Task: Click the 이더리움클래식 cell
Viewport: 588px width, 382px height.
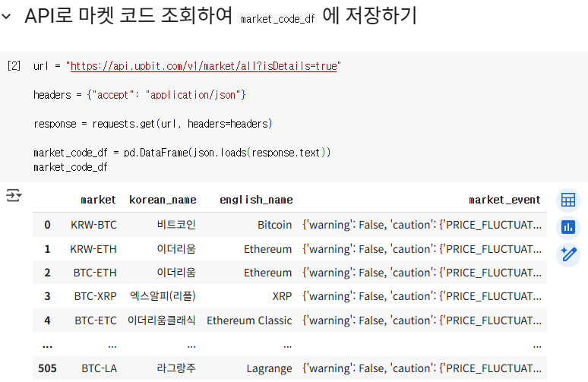Action: point(161,320)
